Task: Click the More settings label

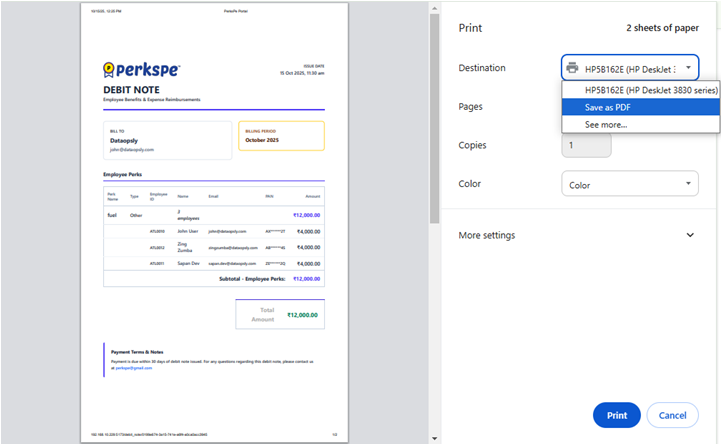Action: pyautogui.click(x=487, y=235)
